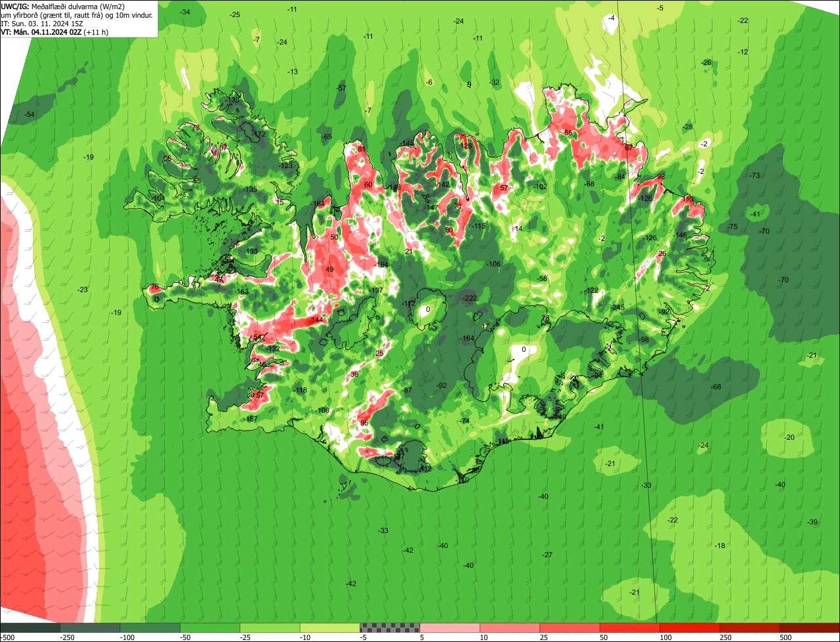Screen dimensions: 840x642
Task: Click the legend swatch between 250 and 500
Action: (x=750, y=628)
